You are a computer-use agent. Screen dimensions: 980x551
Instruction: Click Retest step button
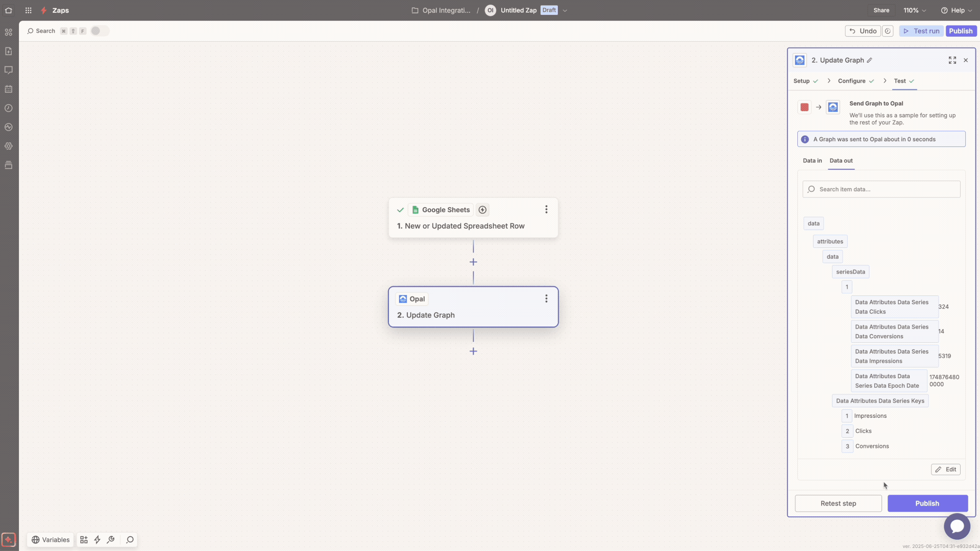(838, 504)
